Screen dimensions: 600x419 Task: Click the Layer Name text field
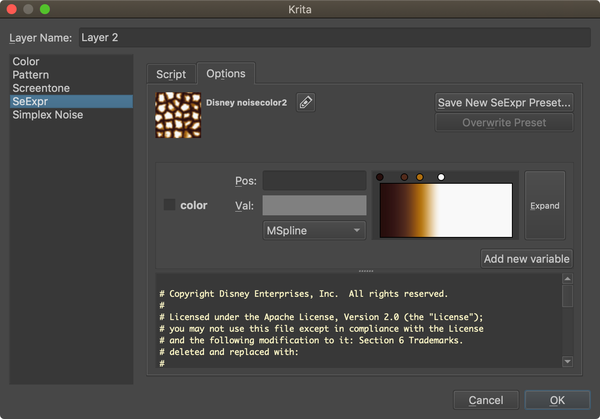pos(334,38)
